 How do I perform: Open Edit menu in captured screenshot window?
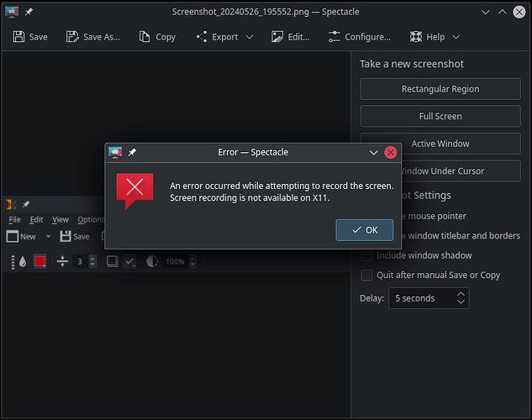(36, 220)
